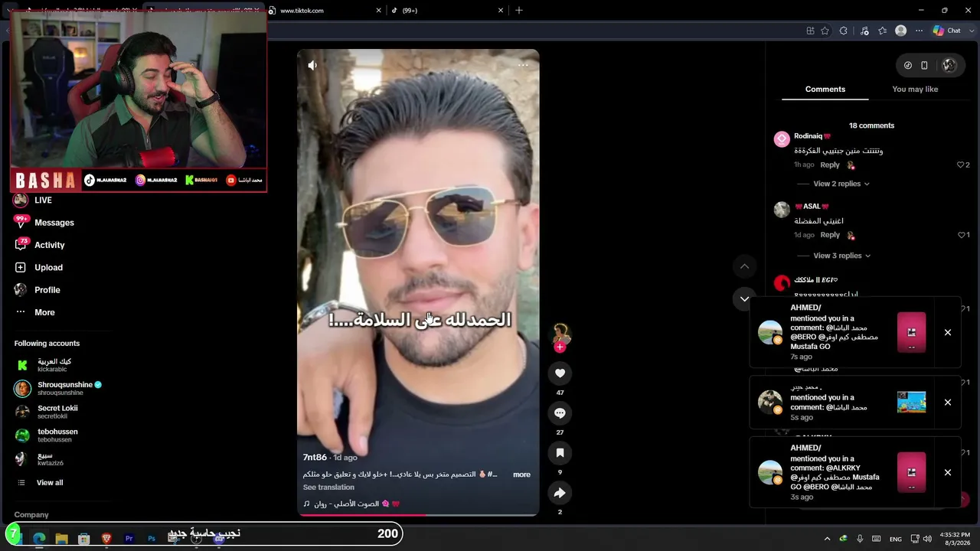Open Photoshop from the taskbar
This screenshot has height=551, width=980.
pyautogui.click(x=152, y=539)
